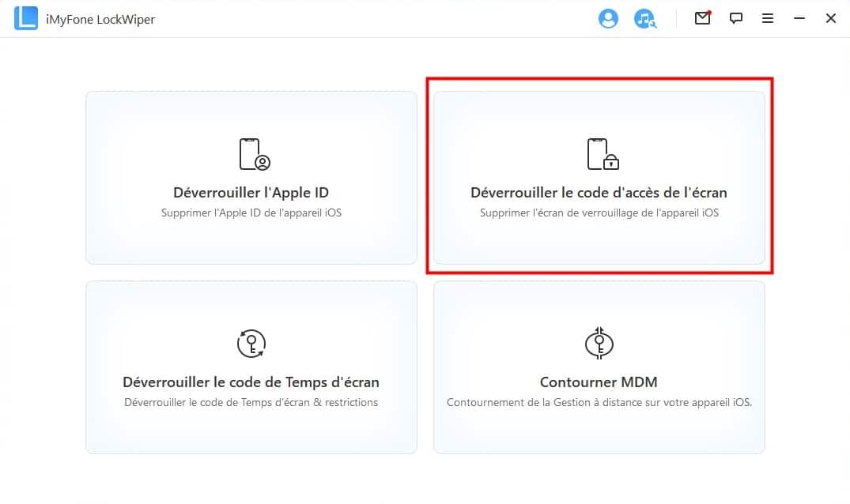The width and height of the screenshot is (850, 504).
Task: Click the phone with padlock icon
Action: coord(603,154)
